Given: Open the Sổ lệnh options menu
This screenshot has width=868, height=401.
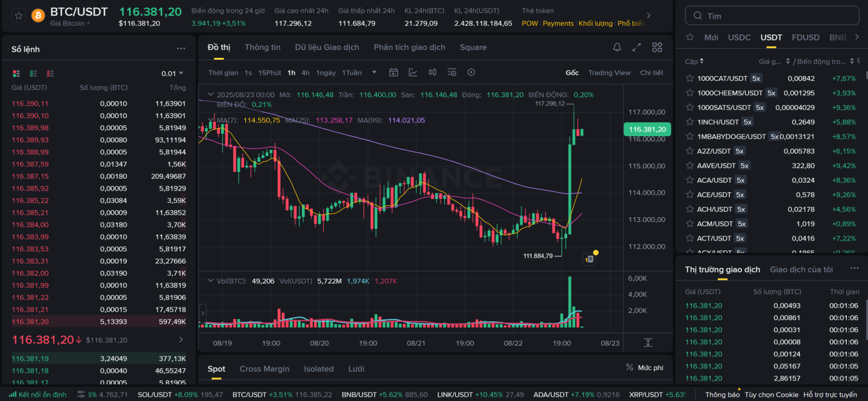Looking at the screenshot, I should click(181, 49).
